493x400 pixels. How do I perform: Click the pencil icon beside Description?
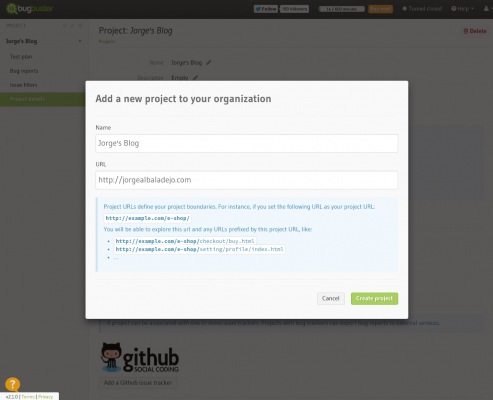195,78
